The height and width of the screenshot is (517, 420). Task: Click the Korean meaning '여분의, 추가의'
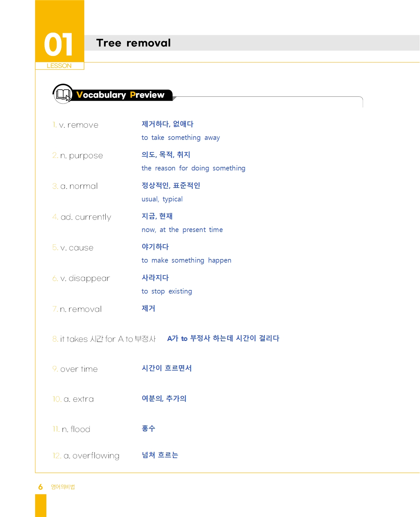pyautogui.click(x=164, y=399)
